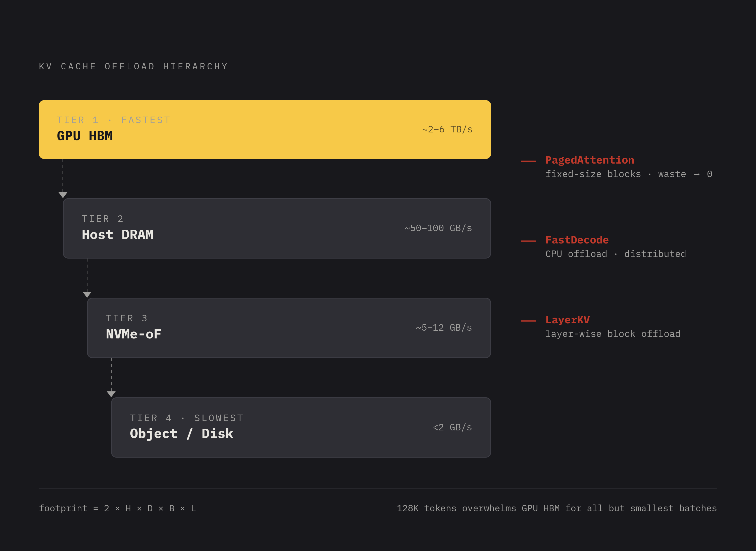The width and height of the screenshot is (756, 551).
Task: Click the ~2–6 TB/s bandwidth label
Action: coord(447,129)
